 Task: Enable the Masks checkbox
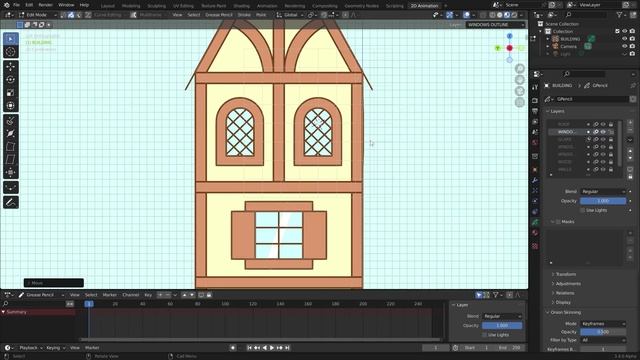(x=558, y=222)
